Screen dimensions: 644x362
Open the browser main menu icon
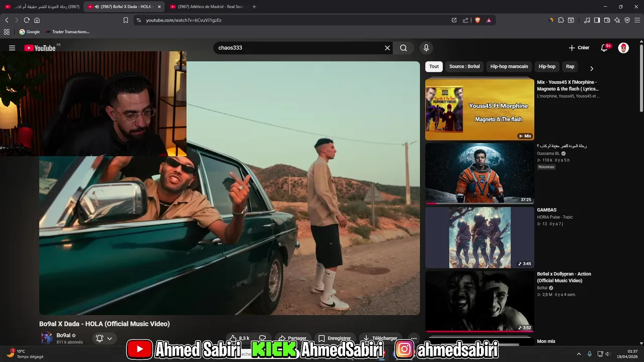point(637,20)
